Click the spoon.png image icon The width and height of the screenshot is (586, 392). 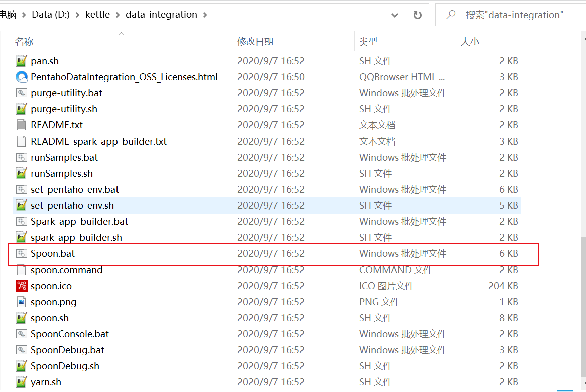[21, 302]
